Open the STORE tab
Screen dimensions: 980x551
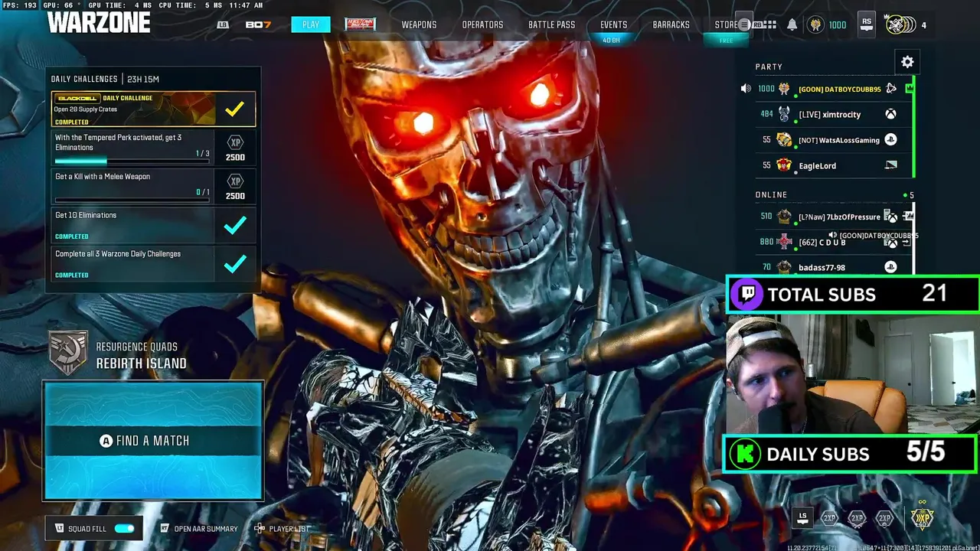[x=727, y=24]
